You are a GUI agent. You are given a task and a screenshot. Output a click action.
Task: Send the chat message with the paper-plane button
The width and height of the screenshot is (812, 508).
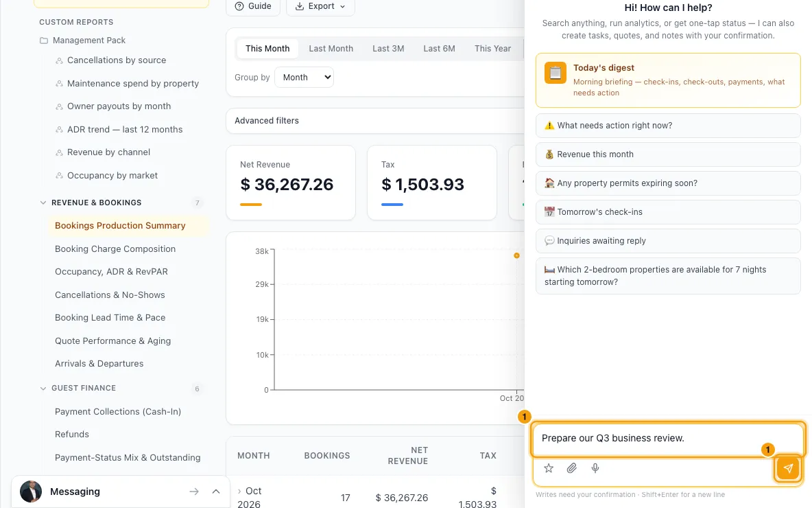[x=788, y=469]
